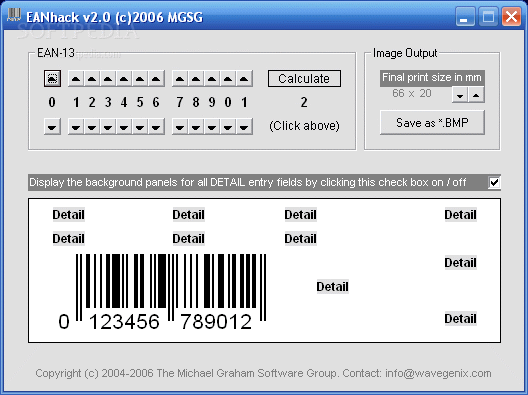Click 'Final print size in mm' label
The height and width of the screenshot is (395, 528).
click(432, 78)
